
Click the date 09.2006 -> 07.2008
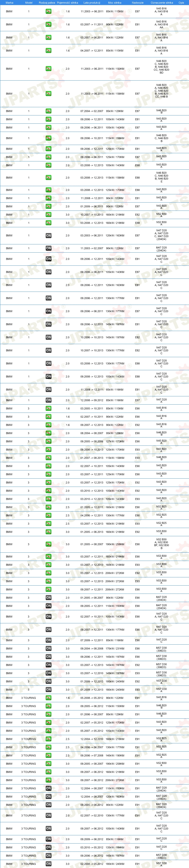pos(92,755)
